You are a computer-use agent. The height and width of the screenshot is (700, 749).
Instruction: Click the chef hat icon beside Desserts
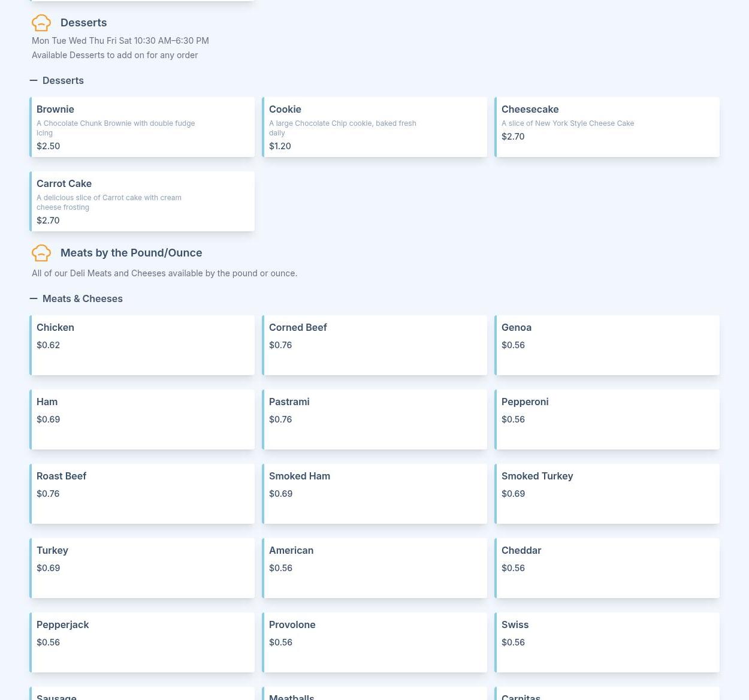[x=41, y=23]
